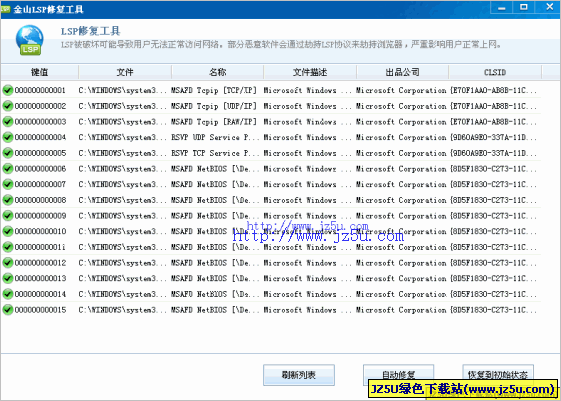Click the LSP修复工具 heading text
561x401 pixels.
click(91, 31)
